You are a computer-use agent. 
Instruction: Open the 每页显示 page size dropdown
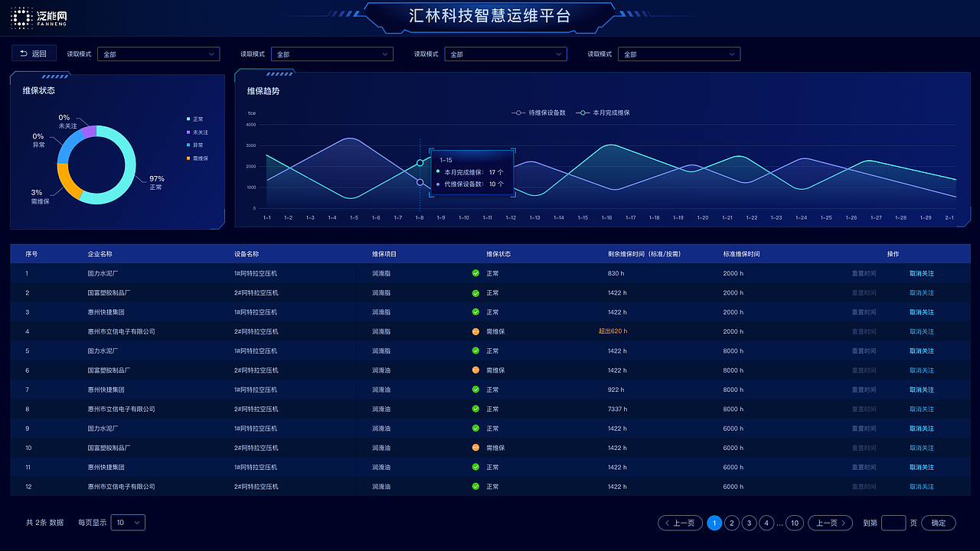[128, 523]
